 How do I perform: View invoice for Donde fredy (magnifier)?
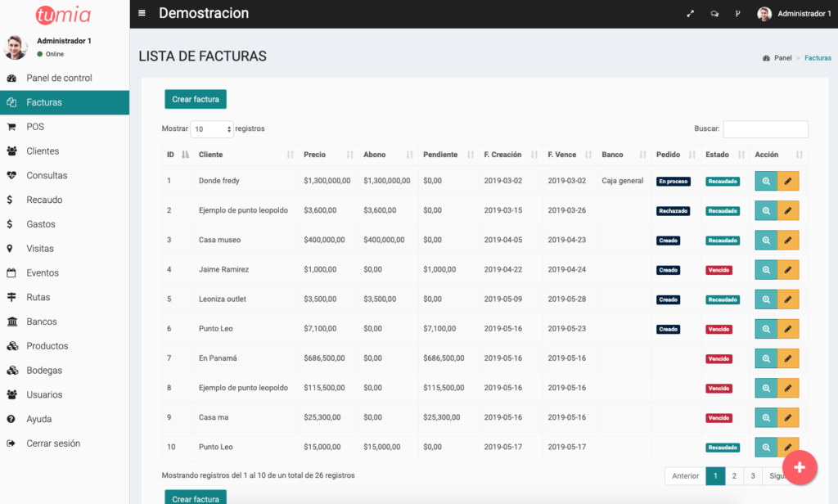coord(766,181)
